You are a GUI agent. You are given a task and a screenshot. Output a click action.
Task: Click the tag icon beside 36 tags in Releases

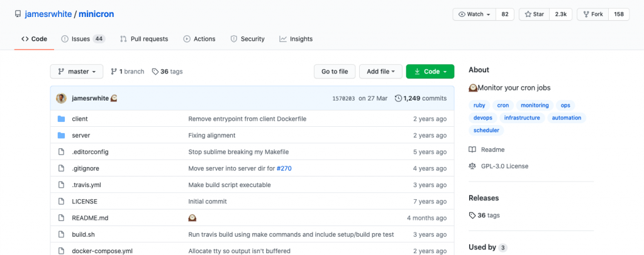pos(472,215)
